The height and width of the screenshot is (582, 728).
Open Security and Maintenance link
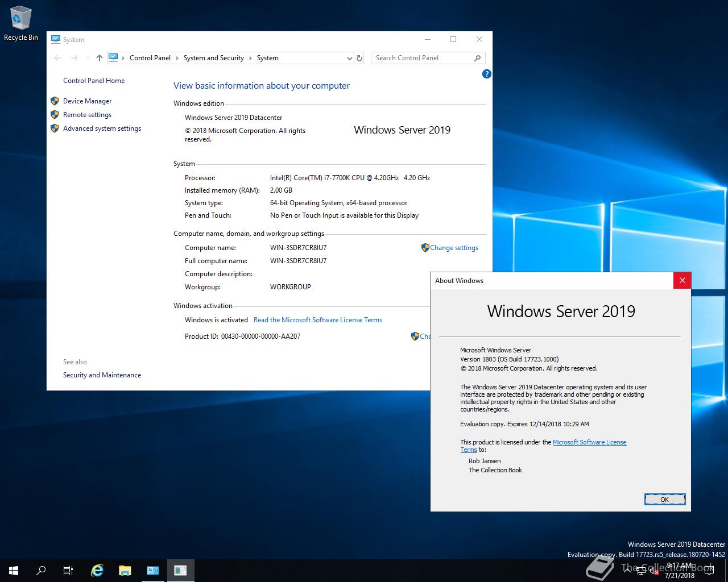coord(102,375)
